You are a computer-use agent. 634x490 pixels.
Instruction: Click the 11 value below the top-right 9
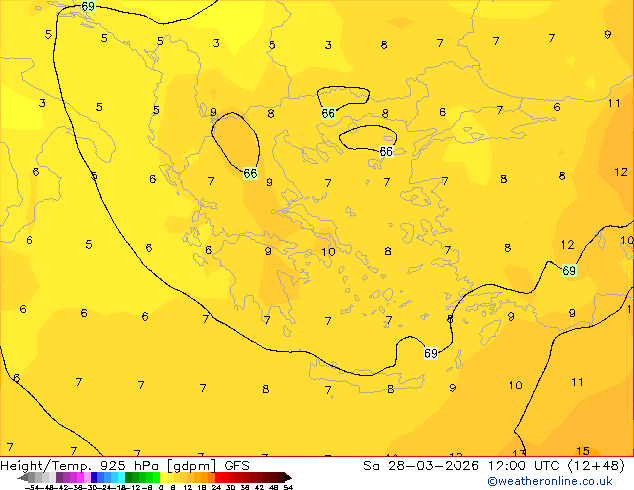pos(614,103)
